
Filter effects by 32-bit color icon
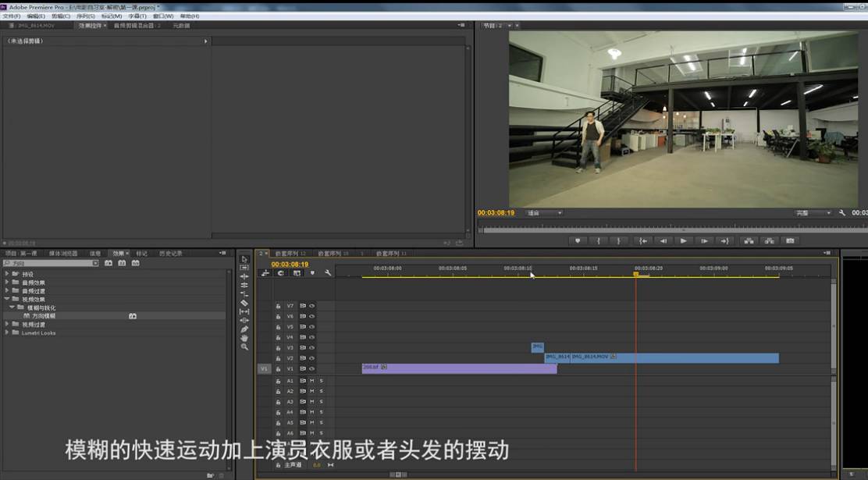pyautogui.click(x=122, y=263)
